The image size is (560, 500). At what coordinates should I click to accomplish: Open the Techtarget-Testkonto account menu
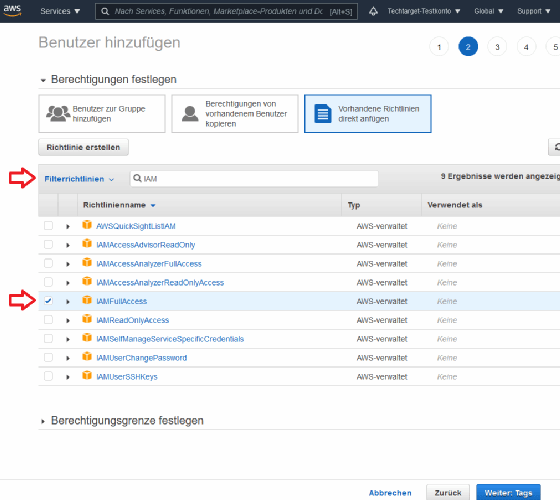[x=424, y=11]
